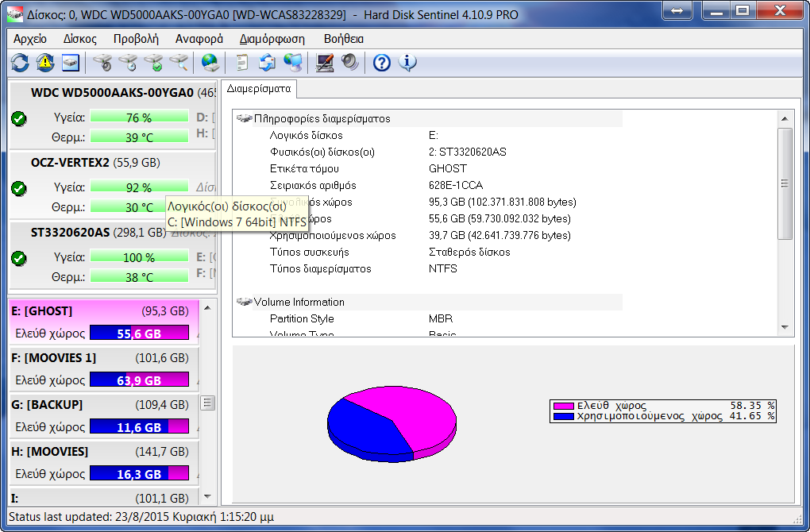This screenshot has height=532, width=810.
Task: Click the Partition Style value MBR
Action: (x=441, y=318)
